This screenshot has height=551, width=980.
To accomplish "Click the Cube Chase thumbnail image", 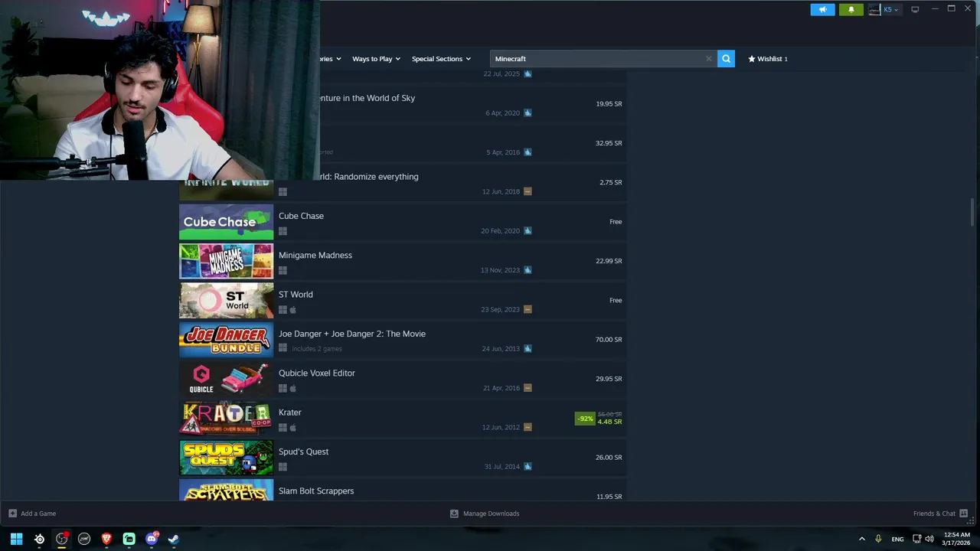I will pyautogui.click(x=226, y=222).
